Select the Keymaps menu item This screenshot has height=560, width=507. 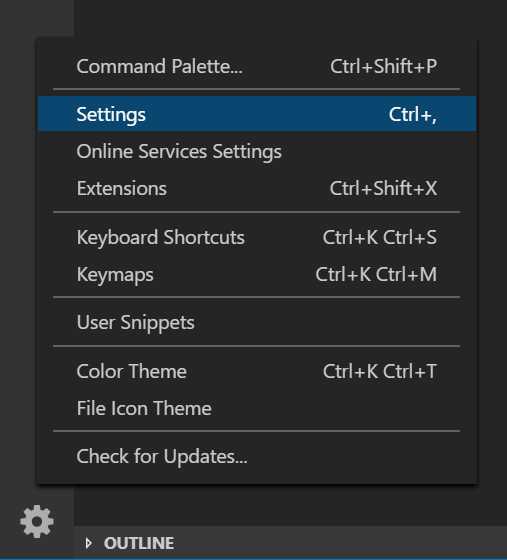[x=257, y=274]
